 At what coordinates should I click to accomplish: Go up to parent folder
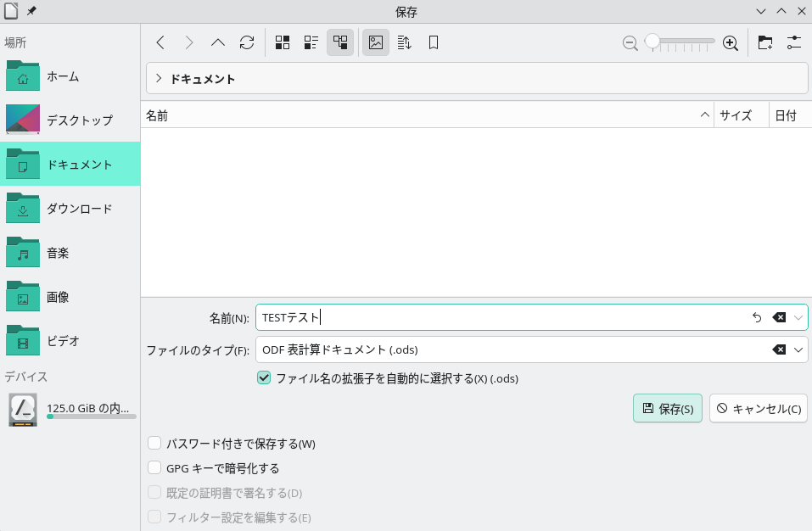point(218,42)
